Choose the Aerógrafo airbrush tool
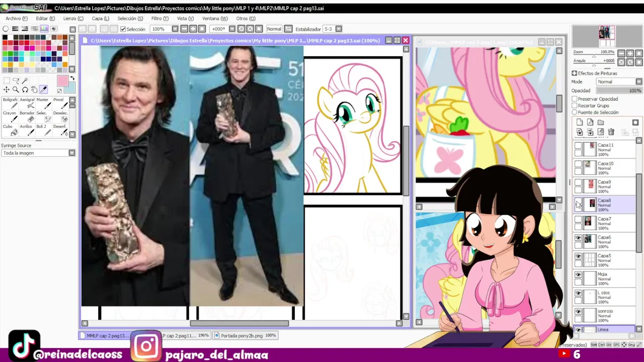644x362 pixels. click(x=27, y=103)
